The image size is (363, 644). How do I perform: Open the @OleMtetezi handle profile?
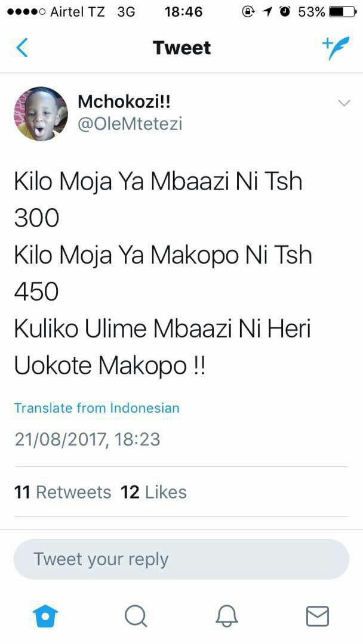130,123
